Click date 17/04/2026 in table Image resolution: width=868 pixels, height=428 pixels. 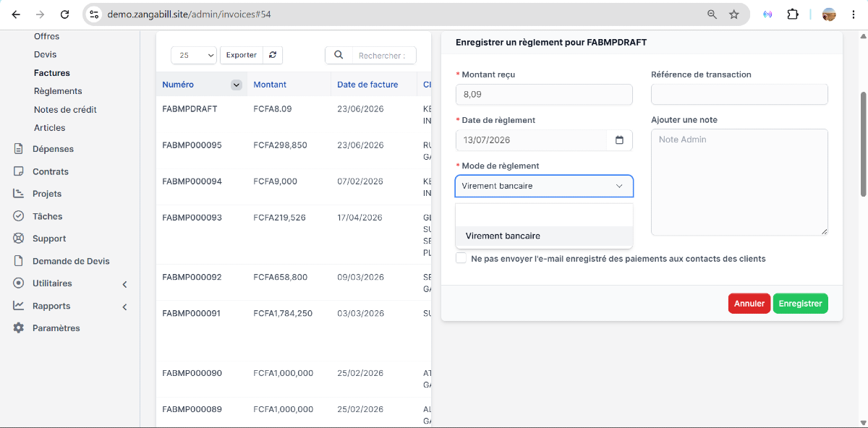(360, 218)
